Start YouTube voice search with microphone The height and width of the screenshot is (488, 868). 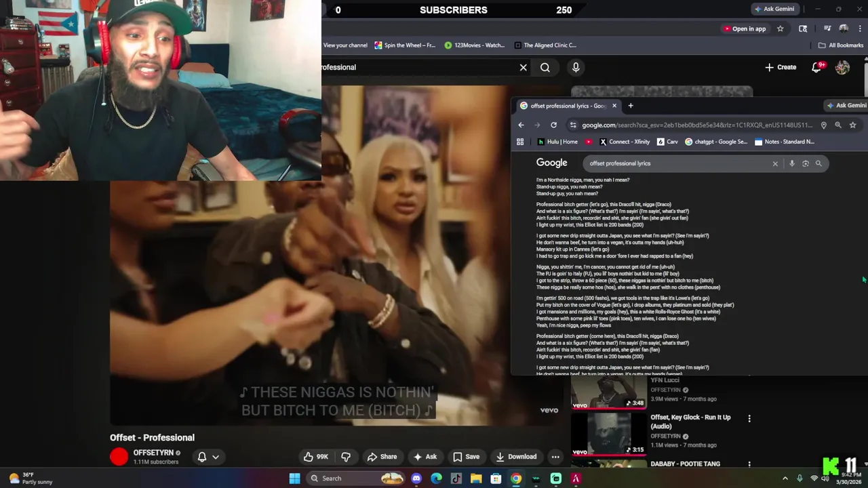(576, 67)
